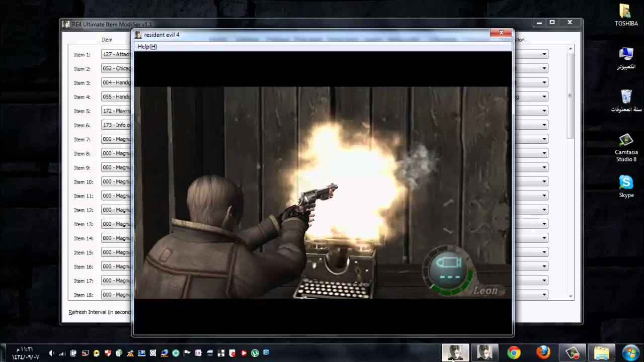The width and height of the screenshot is (644, 362).
Task: Open the Help(H) menu in resident evil 4
Action: (x=147, y=47)
